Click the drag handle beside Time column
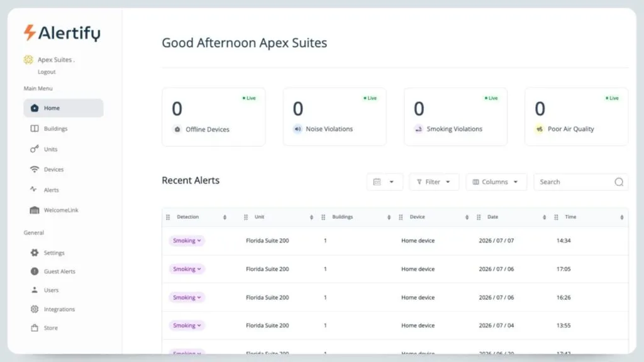Image resolution: width=644 pixels, height=362 pixels. pyautogui.click(x=556, y=217)
